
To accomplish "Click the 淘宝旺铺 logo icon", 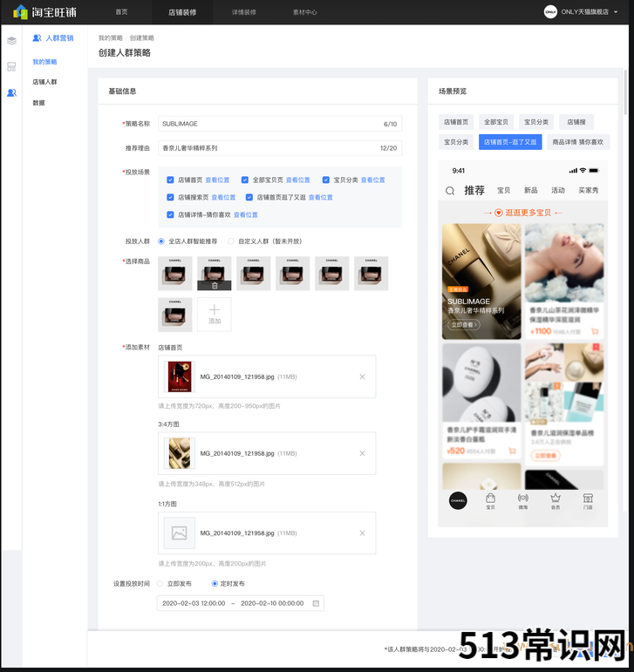I will pos(20,11).
